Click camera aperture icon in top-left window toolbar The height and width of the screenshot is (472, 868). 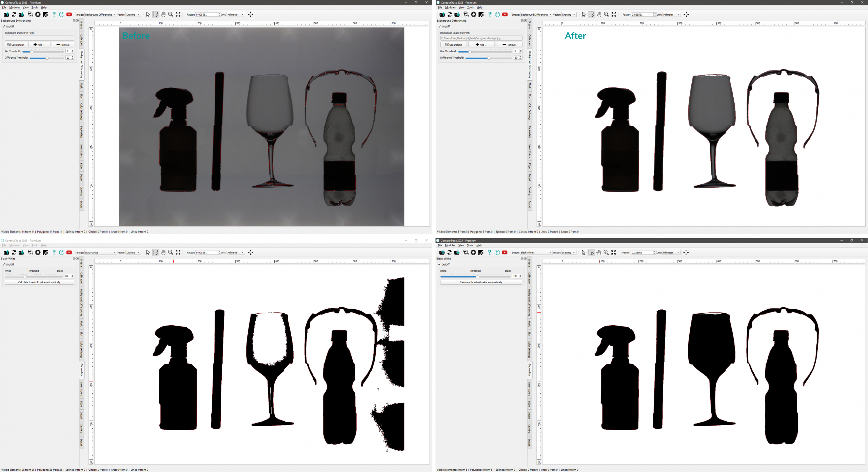[x=38, y=15]
